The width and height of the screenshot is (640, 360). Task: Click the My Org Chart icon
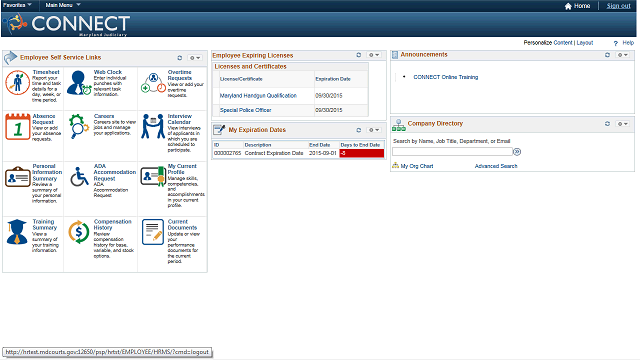pos(395,166)
